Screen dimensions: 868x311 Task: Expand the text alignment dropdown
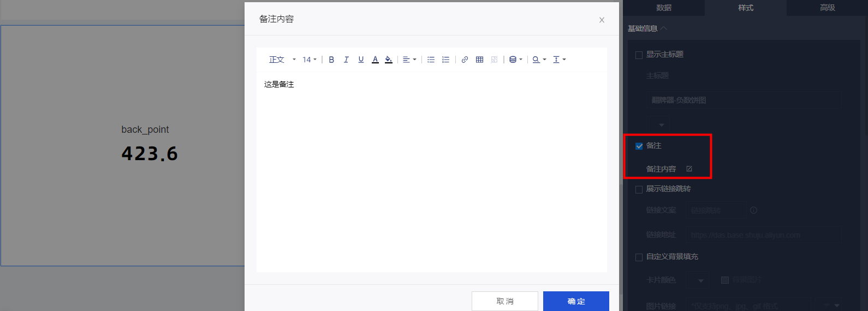[x=409, y=60]
